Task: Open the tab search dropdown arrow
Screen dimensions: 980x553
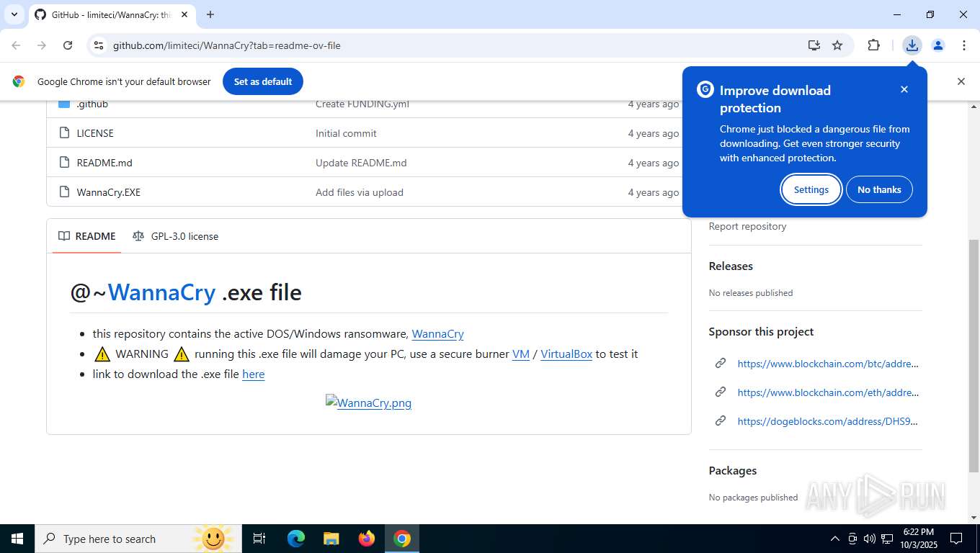Action: click(14, 14)
